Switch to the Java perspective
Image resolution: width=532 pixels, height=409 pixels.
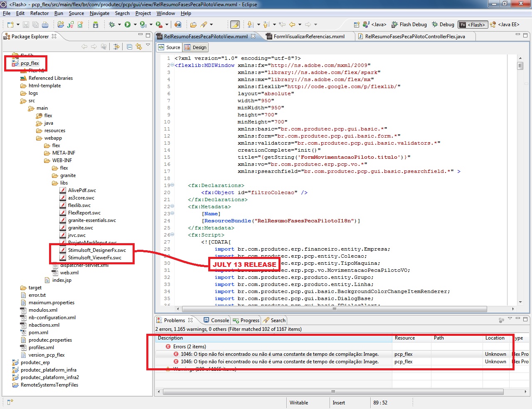(374, 25)
